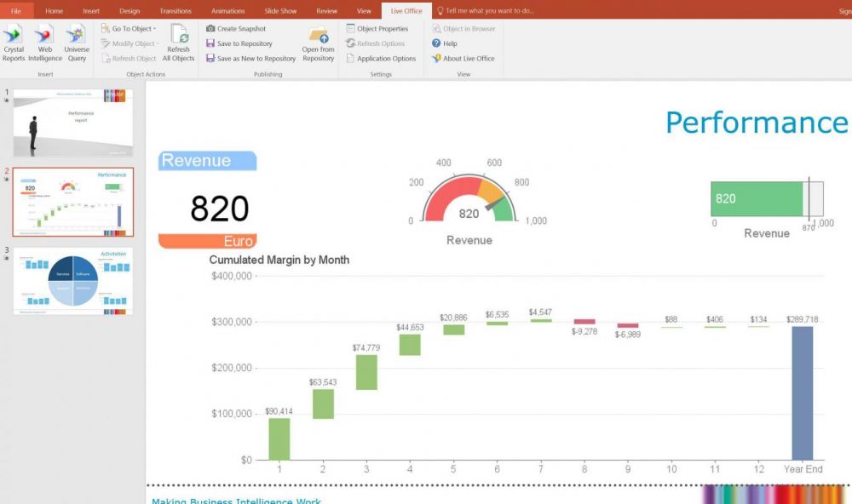This screenshot has height=504, width=852.
Task: Click the $44,653 month 4 bar
Action: coord(410,345)
